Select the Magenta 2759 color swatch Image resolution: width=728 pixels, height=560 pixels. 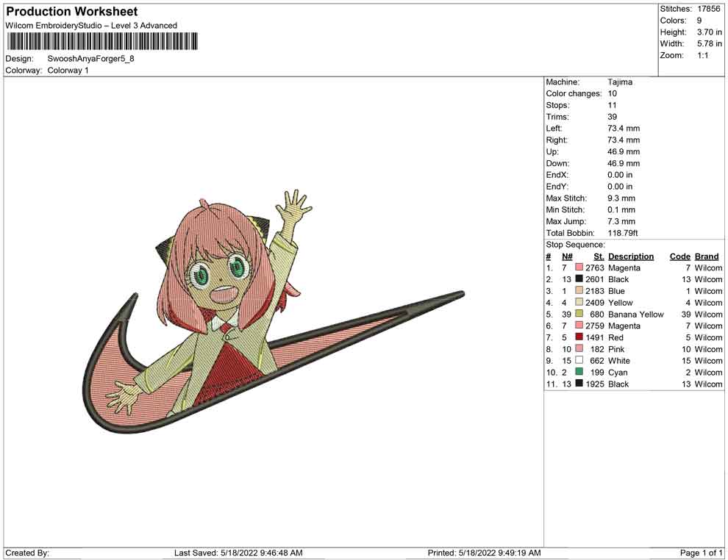click(579, 326)
